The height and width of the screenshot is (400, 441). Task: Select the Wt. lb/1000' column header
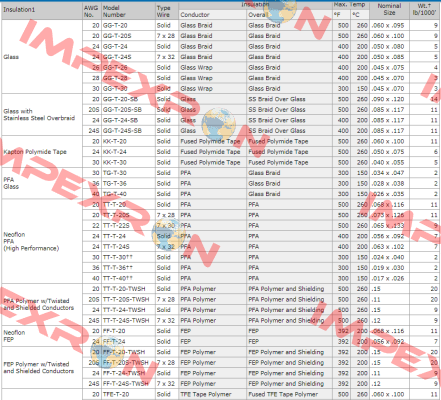click(x=424, y=9)
